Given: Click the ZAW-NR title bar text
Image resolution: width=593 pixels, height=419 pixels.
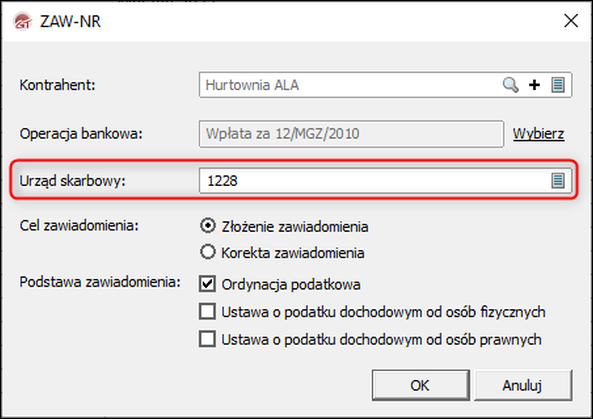Looking at the screenshot, I should [70, 21].
